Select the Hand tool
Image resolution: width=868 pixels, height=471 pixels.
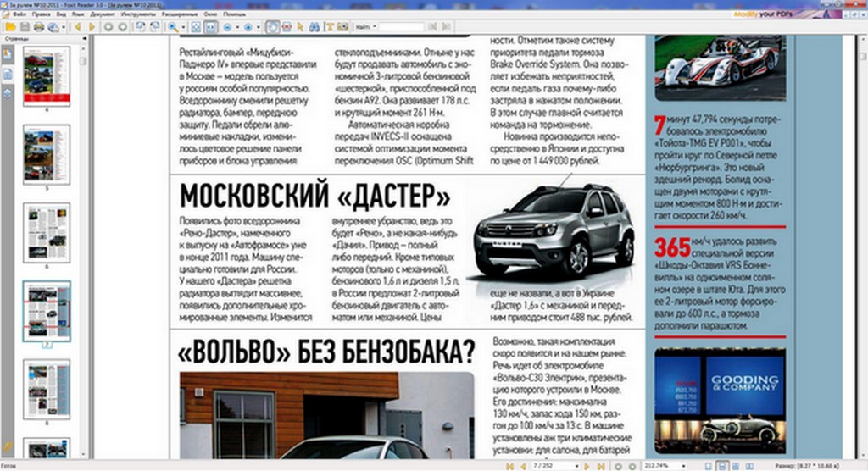[272, 26]
